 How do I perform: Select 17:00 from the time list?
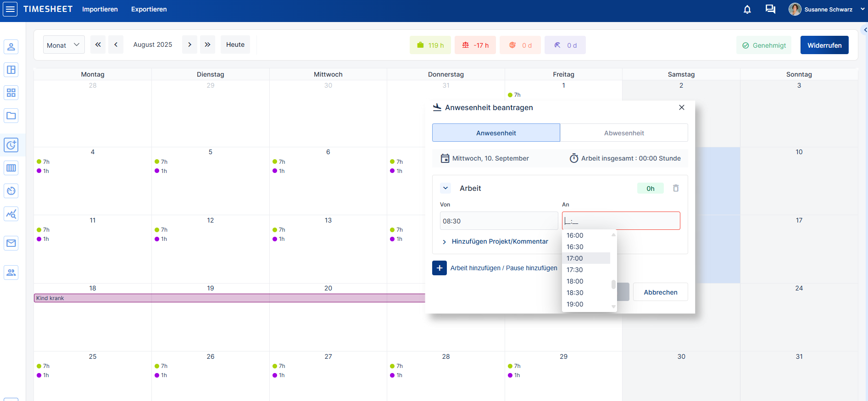pos(575,258)
